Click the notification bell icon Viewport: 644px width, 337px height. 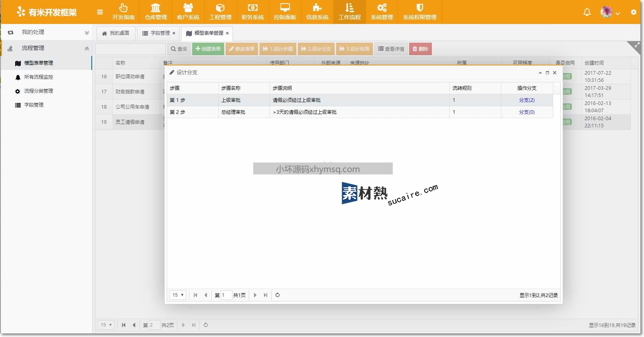point(587,12)
